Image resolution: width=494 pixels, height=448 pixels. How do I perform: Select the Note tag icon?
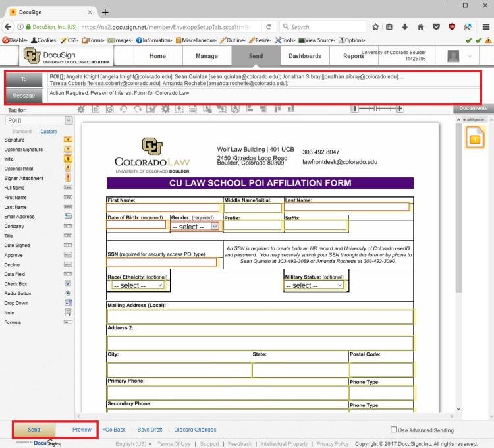point(68,312)
